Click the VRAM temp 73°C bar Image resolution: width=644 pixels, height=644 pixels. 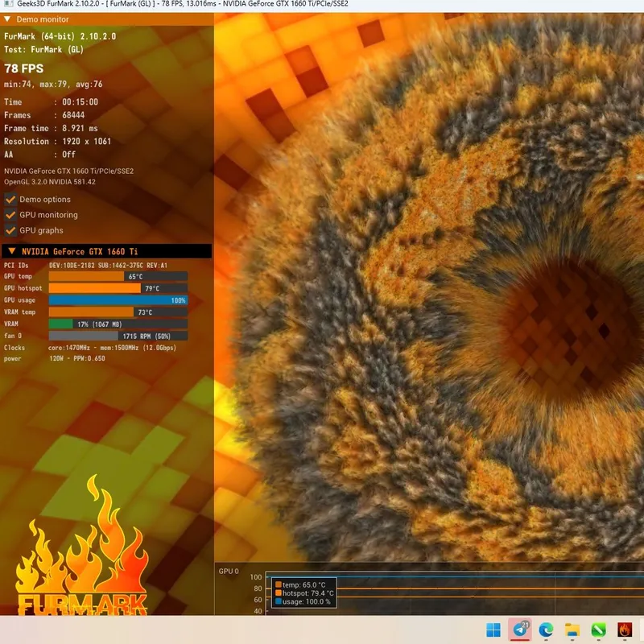point(118,312)
